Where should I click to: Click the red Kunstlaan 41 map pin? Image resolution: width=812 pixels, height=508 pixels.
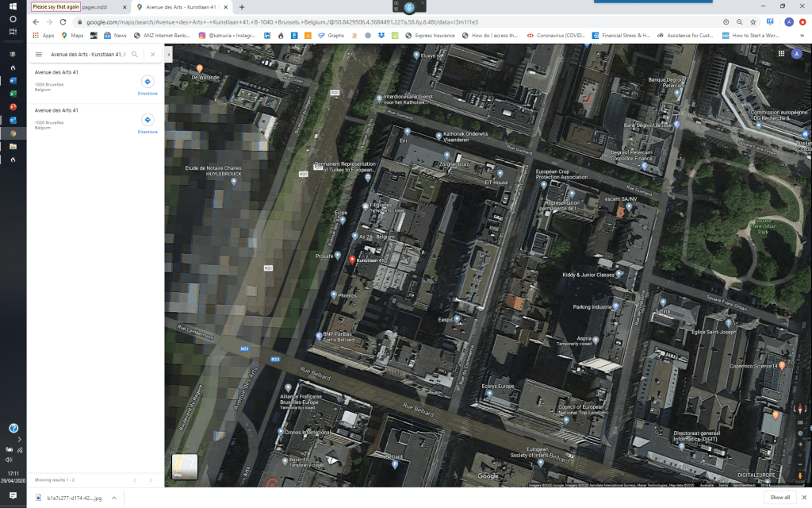tap(352, 261)
